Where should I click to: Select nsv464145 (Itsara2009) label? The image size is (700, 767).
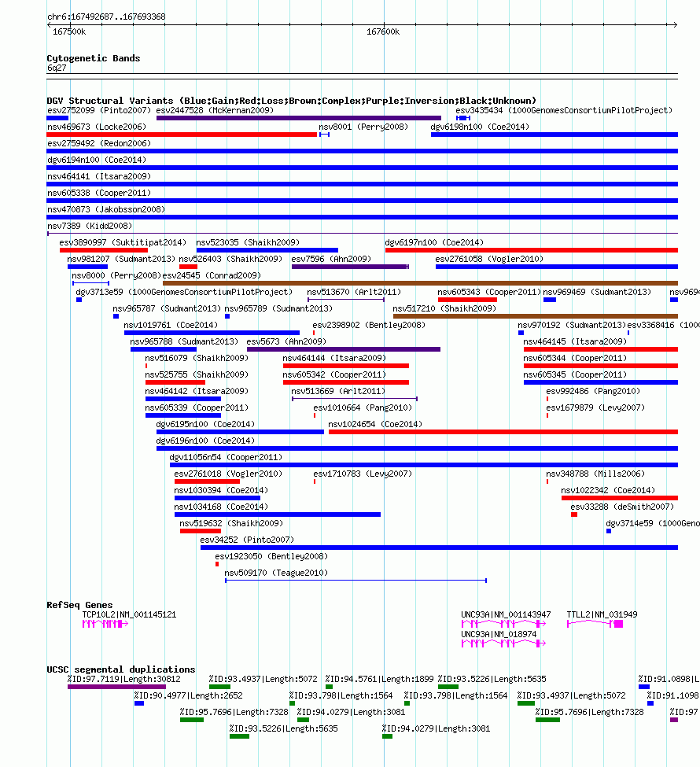(575, 342)
